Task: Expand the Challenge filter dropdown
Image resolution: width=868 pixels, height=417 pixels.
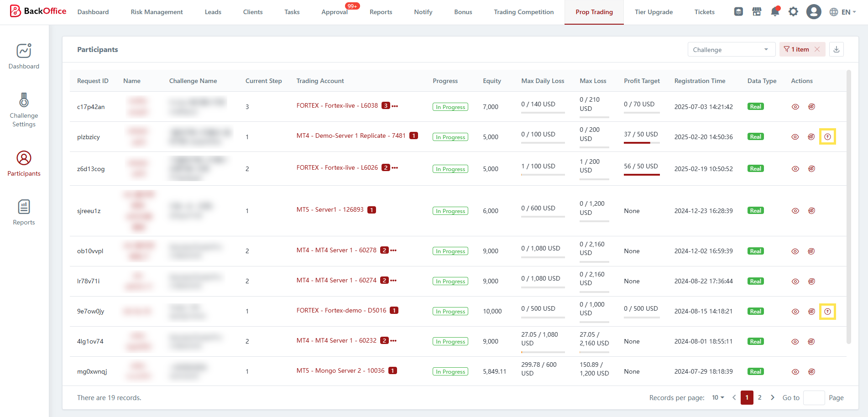Action: tap(731, 50)
